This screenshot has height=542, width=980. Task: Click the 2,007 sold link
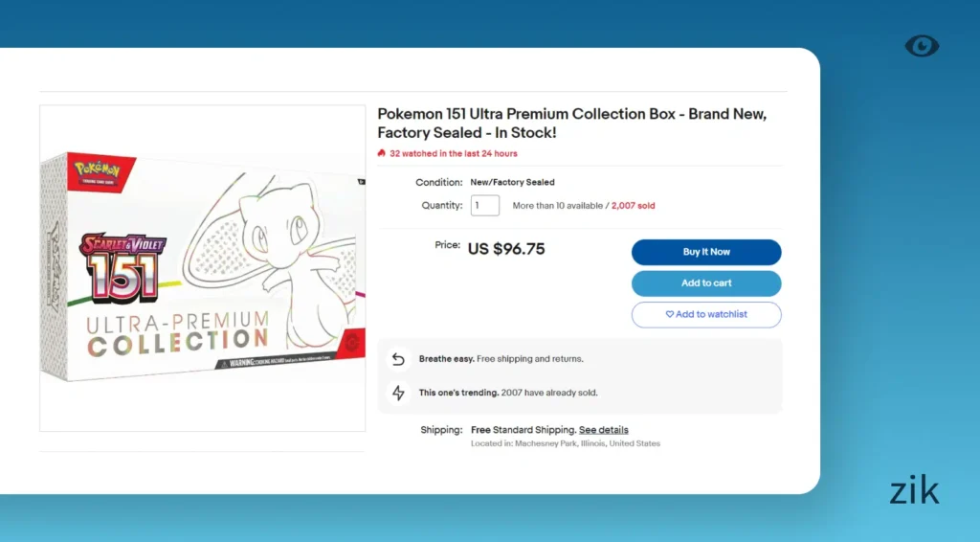point(633,206)
